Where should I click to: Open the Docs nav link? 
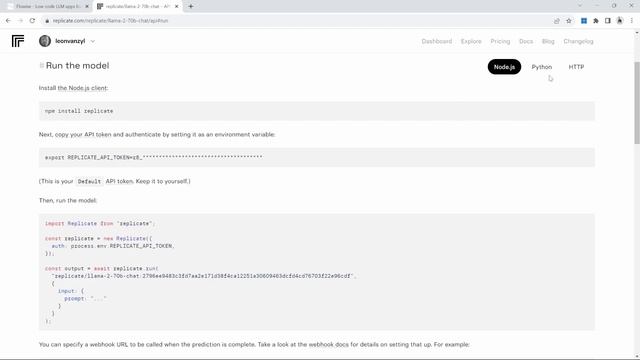coord(526,41)
